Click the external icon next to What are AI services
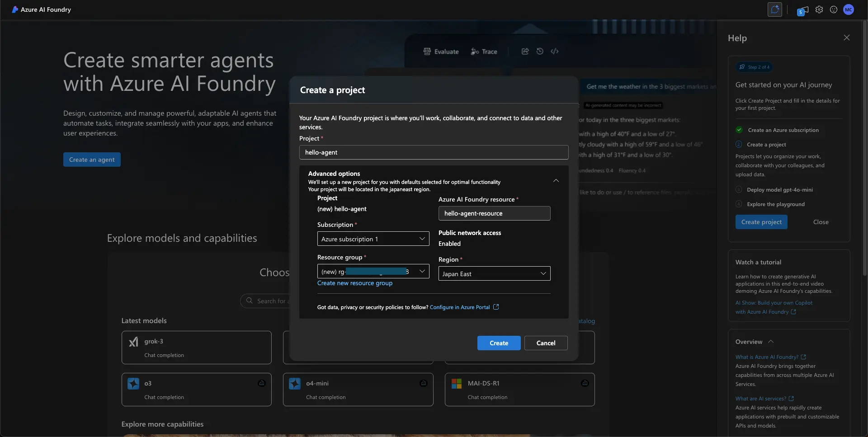The height and width of the screenshot is (437, 868). coord(791,399)
